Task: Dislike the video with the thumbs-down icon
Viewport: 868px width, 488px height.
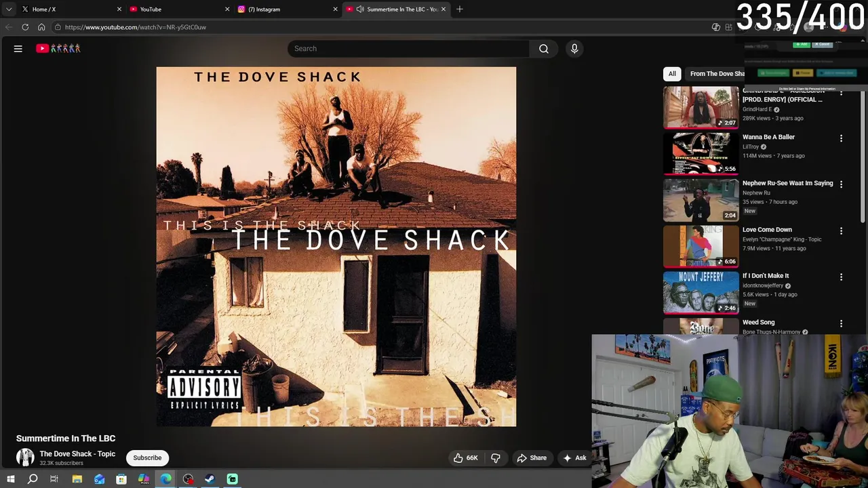Action: pos(496,458)
